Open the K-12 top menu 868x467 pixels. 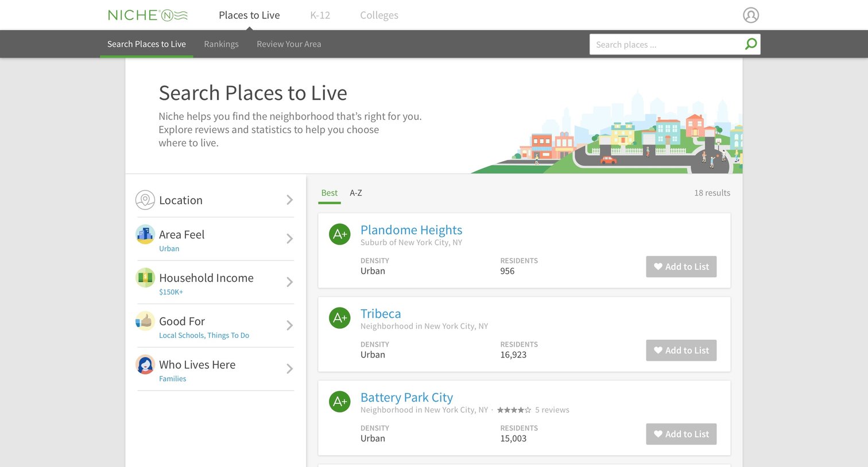(320, 15)
